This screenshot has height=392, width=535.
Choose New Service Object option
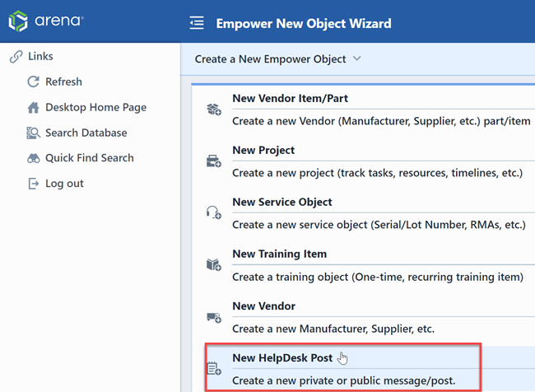pyautogui.click(x=282, y=202)
